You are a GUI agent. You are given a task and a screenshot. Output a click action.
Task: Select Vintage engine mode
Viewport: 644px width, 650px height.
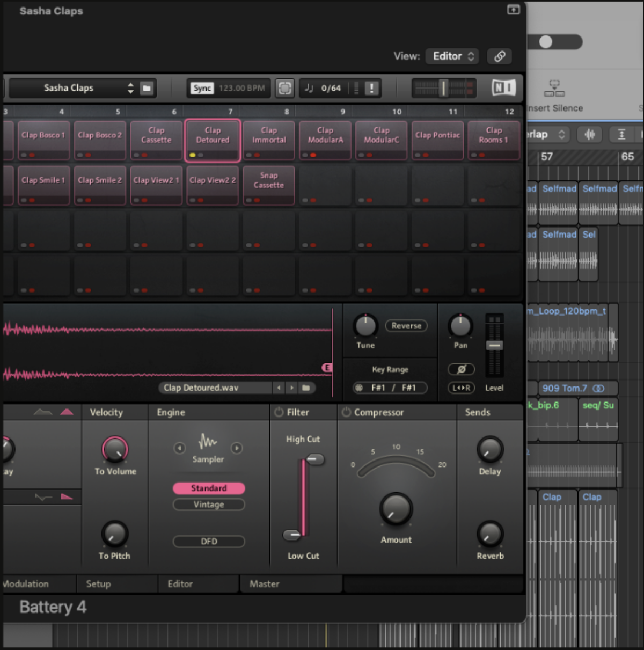(x=209, y=505)
